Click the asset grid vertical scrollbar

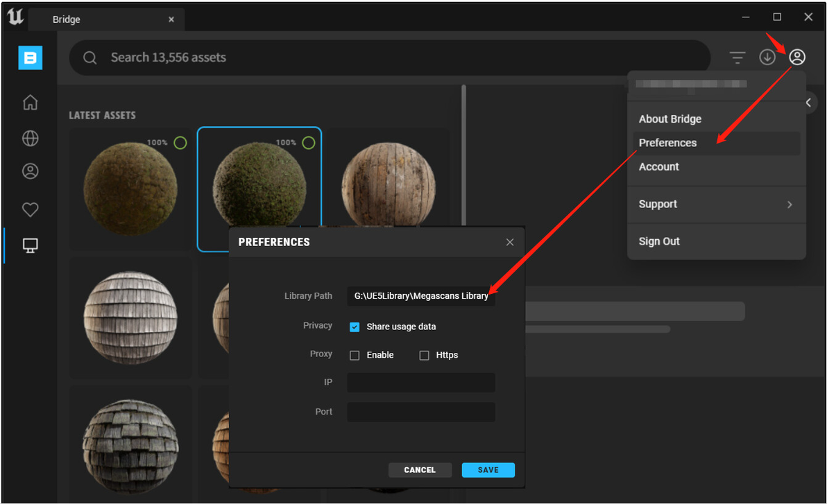pyautogui.click(x=463, y=155)
